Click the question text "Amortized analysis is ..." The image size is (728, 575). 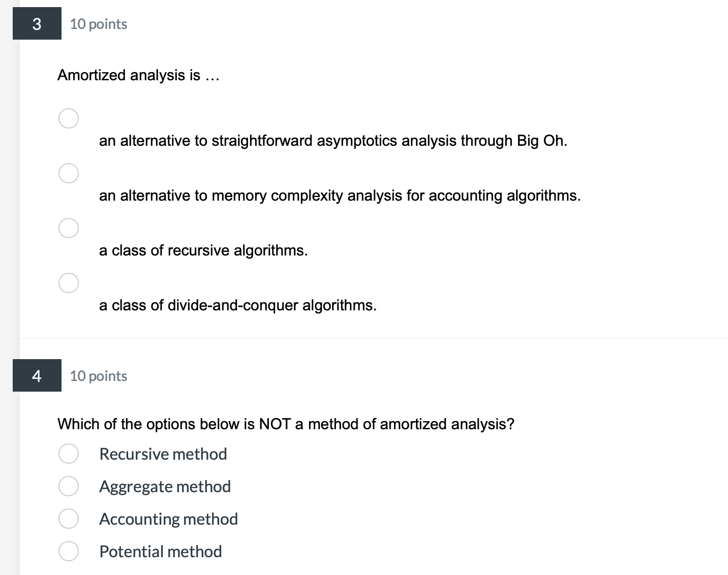click(x=139, y=75)
